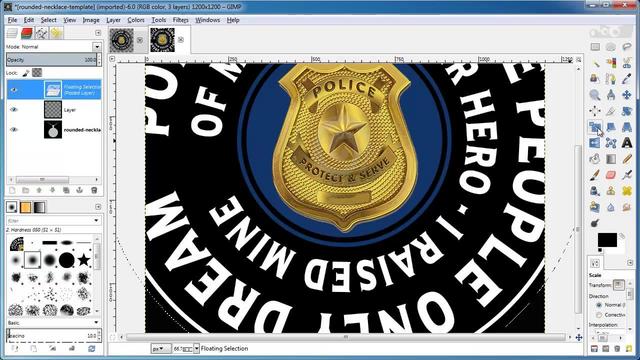640x360 pixels.
Task: Select the Fuzzy Select wand tool
Action: (595, 63)
